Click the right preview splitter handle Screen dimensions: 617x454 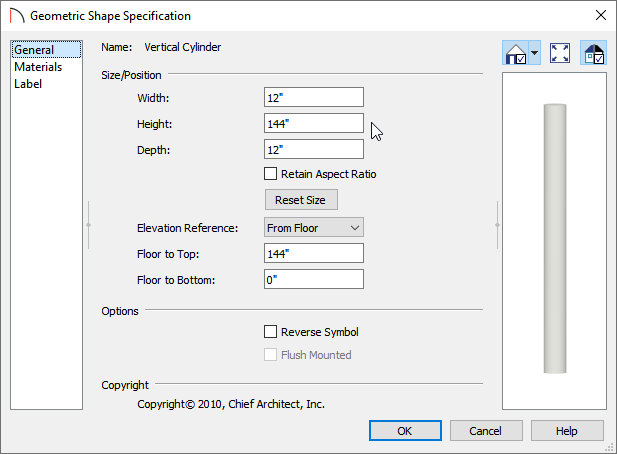coord(497,225)
